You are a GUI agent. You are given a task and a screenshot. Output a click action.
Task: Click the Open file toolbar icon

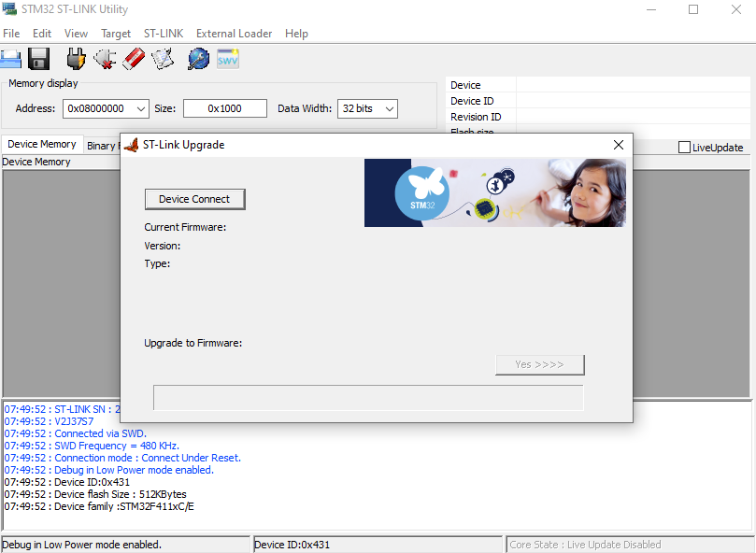coord(10,59)
